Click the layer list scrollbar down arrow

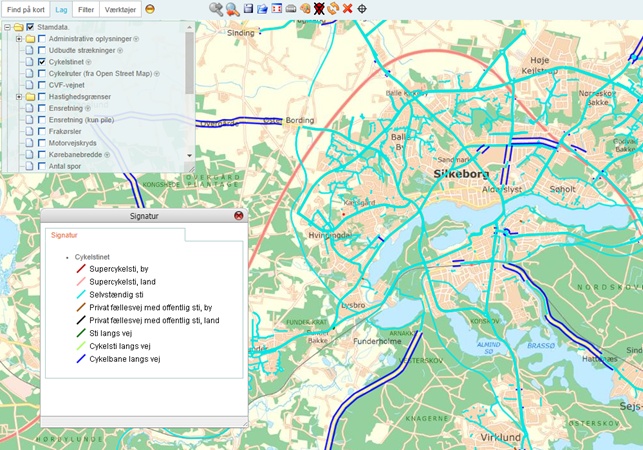click(x=189, y=156)
